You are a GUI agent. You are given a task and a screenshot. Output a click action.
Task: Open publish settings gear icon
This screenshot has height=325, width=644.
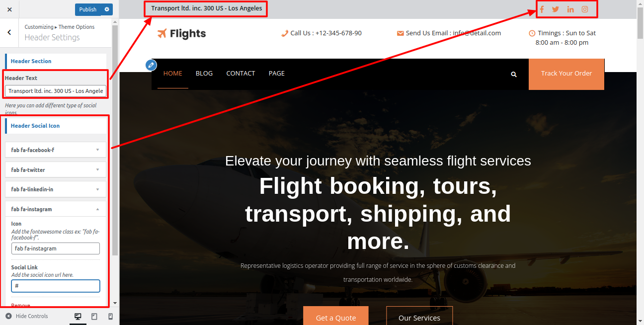[107, 9]
